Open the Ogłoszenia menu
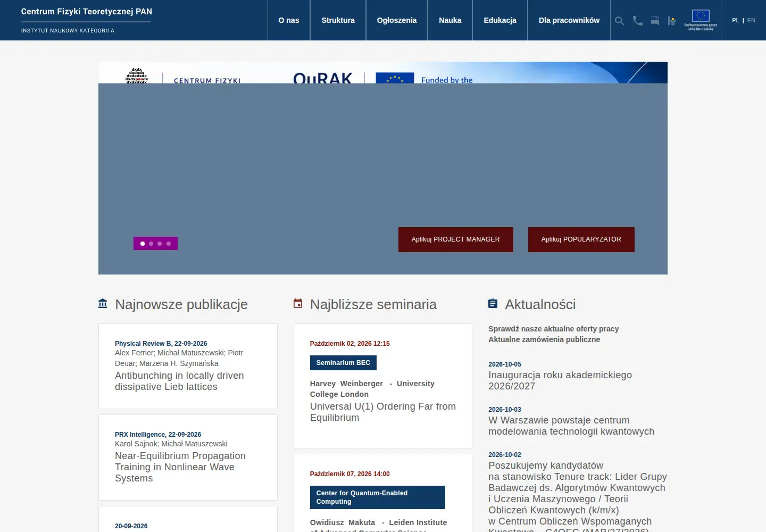 coord(397,20)
